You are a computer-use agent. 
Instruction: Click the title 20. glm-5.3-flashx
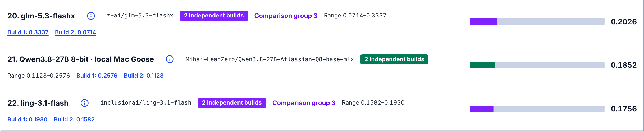pos(41,16)
